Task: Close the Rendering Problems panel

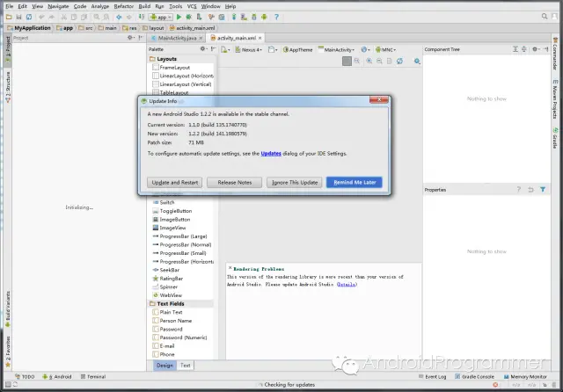Action: 230,267
